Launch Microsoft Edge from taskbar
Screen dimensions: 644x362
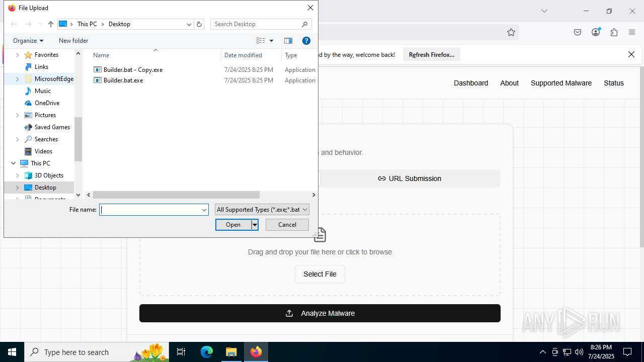207,352
